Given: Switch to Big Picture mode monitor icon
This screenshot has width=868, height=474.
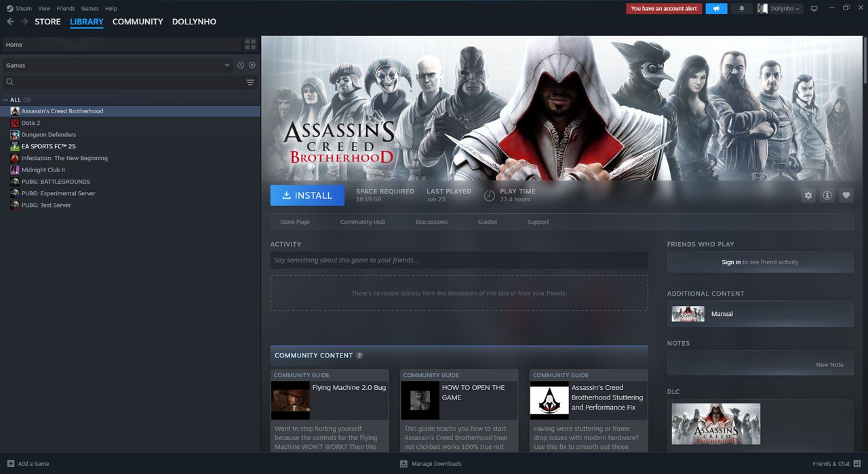Looking at the screenshot, I should tap(814, 8).
